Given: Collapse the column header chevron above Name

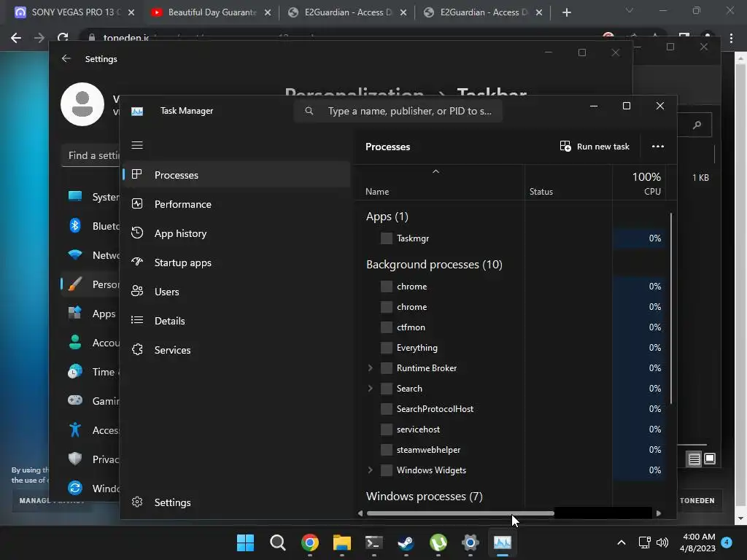Looking at the screenshot, I should (x=436, y=171).
